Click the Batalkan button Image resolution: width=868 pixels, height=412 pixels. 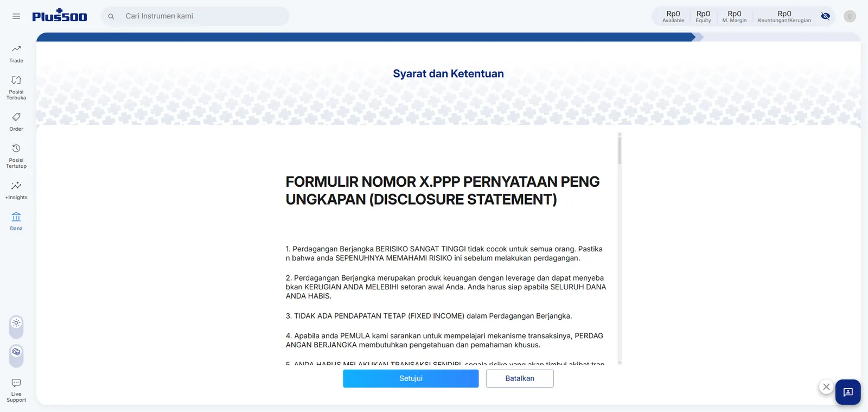coord(520,378)
